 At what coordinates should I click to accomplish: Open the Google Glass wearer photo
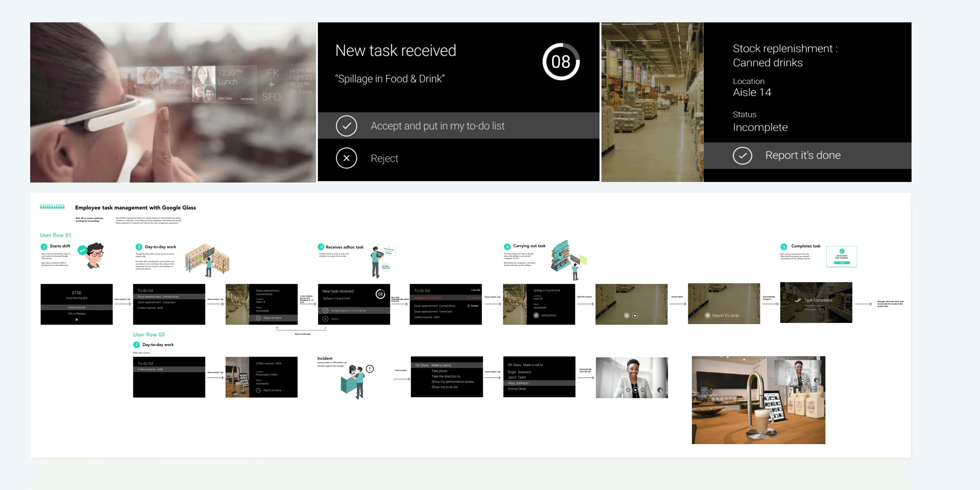tap(173, 102)
